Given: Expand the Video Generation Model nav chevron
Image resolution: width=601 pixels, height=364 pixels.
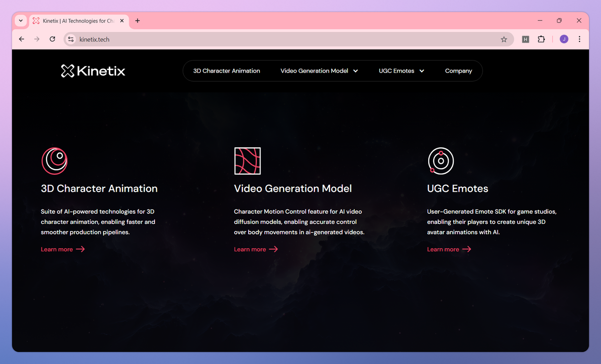Looking at the screenshot, I should (356, 71).
